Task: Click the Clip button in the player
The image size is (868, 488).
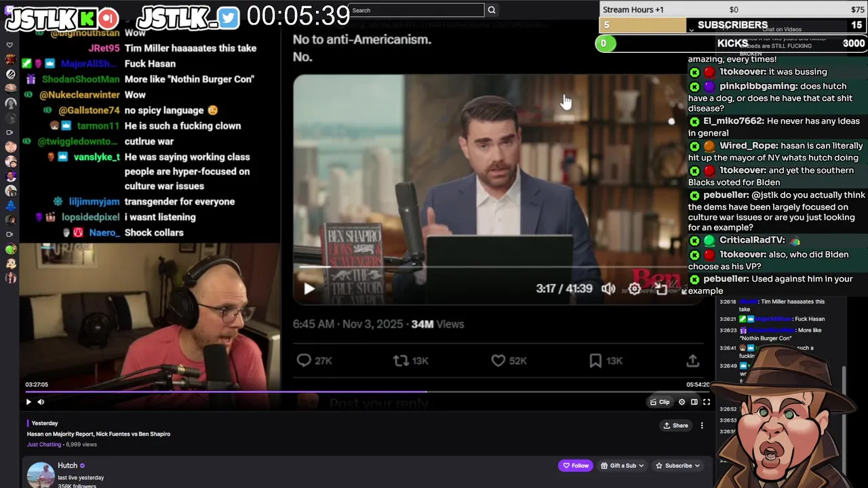Action: click(x=660, y=402)
